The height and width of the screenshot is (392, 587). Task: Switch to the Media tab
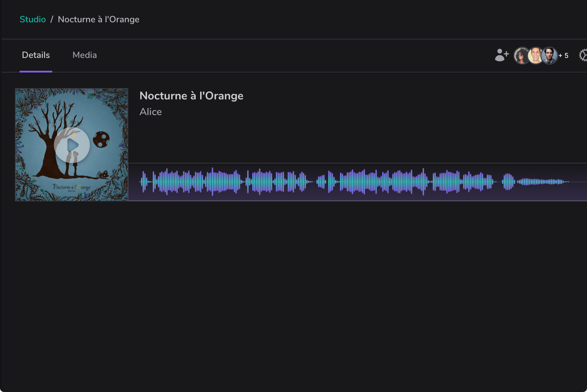84,55
